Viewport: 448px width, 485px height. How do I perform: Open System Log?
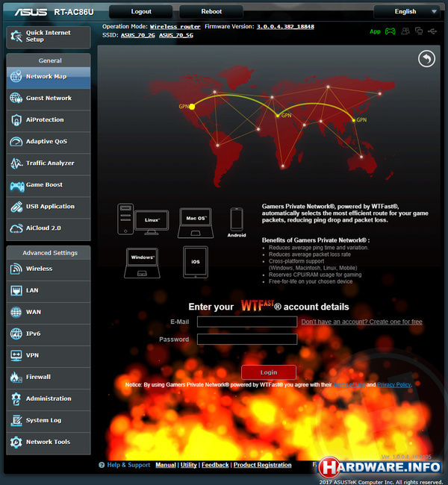pyautogui.click(x=49, y=421)
